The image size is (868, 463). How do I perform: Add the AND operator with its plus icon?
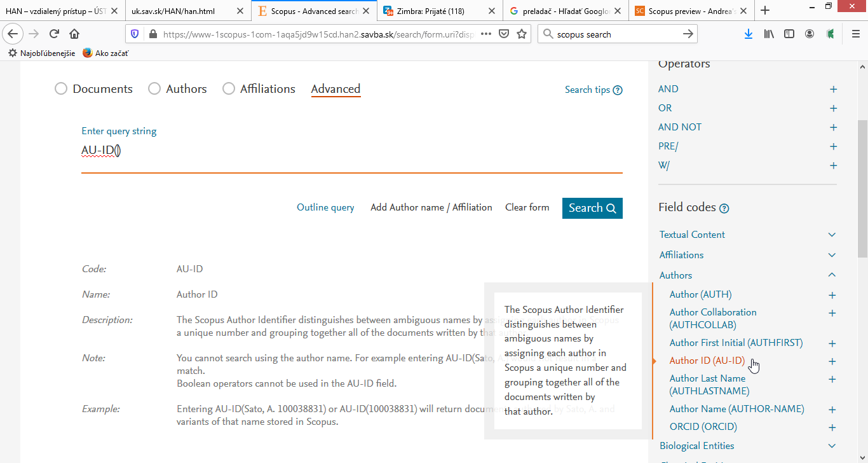click(x=832, y=89)
